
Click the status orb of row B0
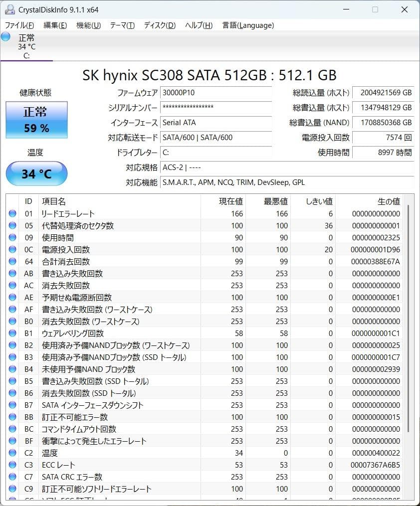pos(12,321)
